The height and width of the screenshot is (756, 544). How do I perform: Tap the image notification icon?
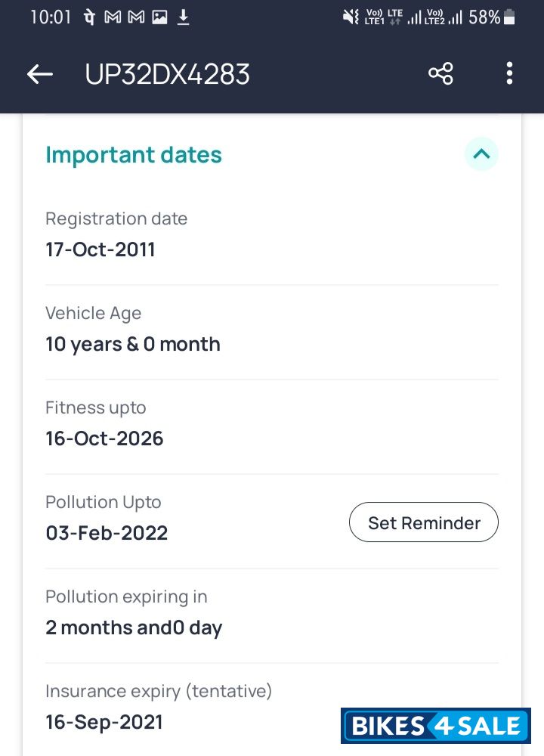click(x=159, y=17)
